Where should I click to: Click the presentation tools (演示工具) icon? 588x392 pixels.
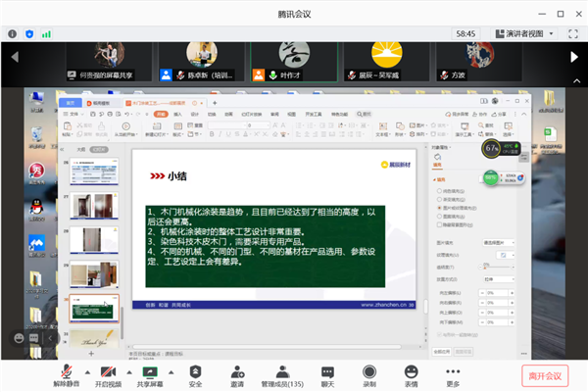pyautogui.click(x=465, y=128)
